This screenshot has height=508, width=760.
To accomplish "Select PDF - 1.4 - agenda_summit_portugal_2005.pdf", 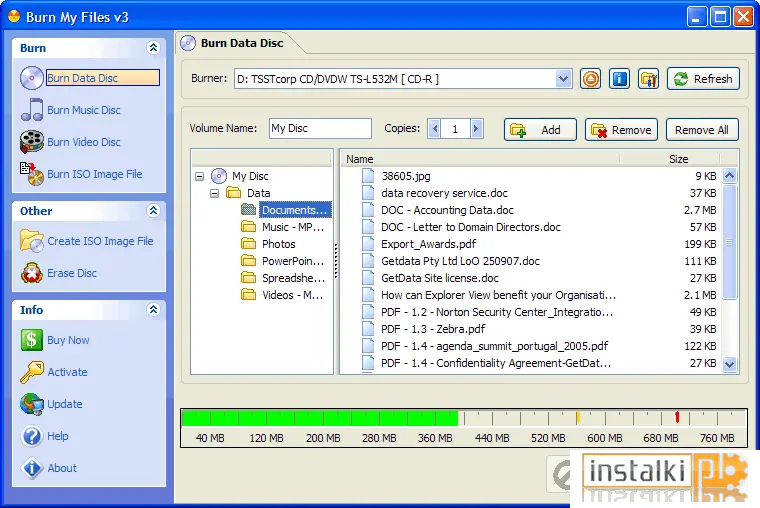I will coord(494,346).
